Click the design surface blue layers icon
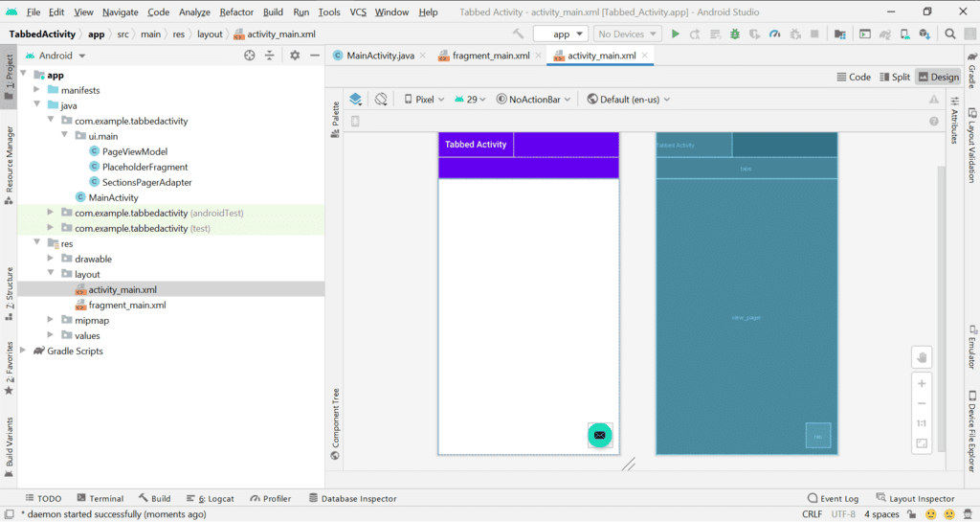Image resolution: width=980 pixels, height=522 pixels. pyautogui.click(x=356, y=99)
